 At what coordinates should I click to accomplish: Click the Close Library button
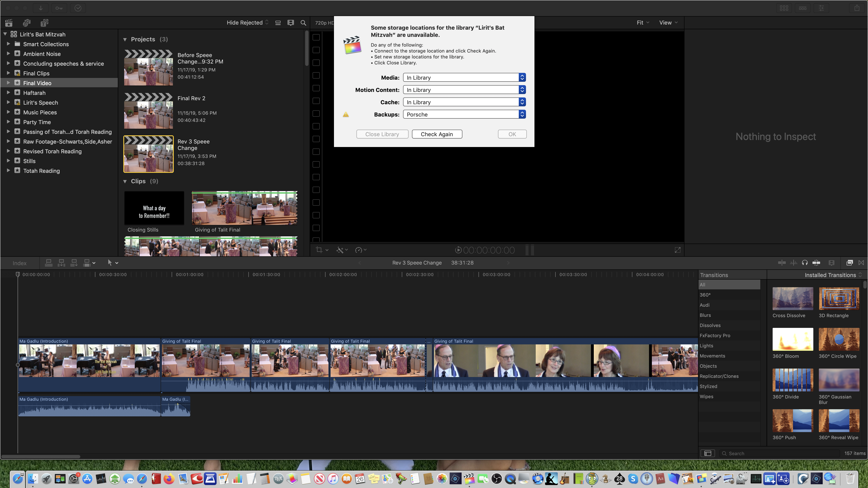(382, 134)
